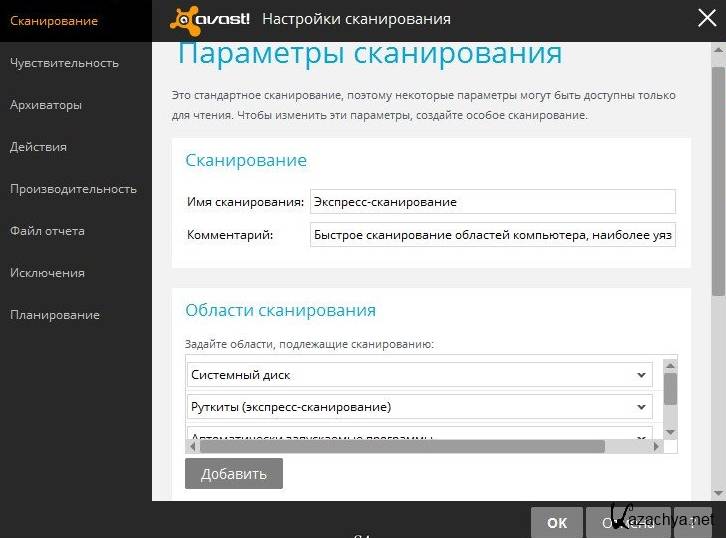Image resolution: width=726 pixels, height=538 pixels.
Task: Open the Исключения section
Action: click(47, 273)
